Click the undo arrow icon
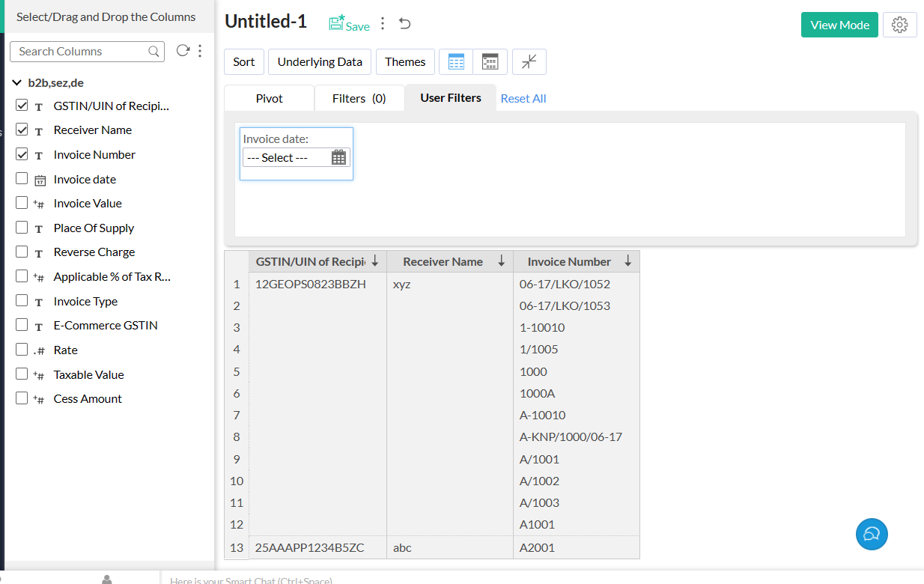 click(405, 24)
